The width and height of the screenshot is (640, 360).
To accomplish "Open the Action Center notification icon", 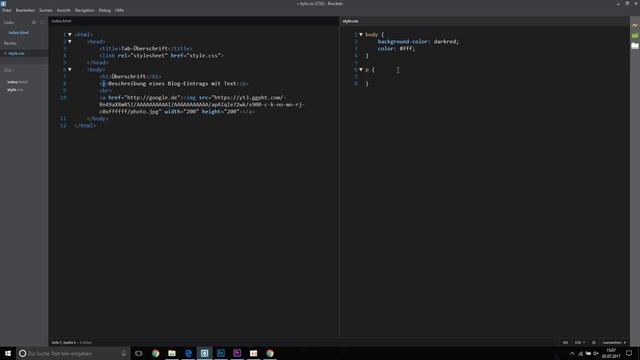I will (629, 353).
